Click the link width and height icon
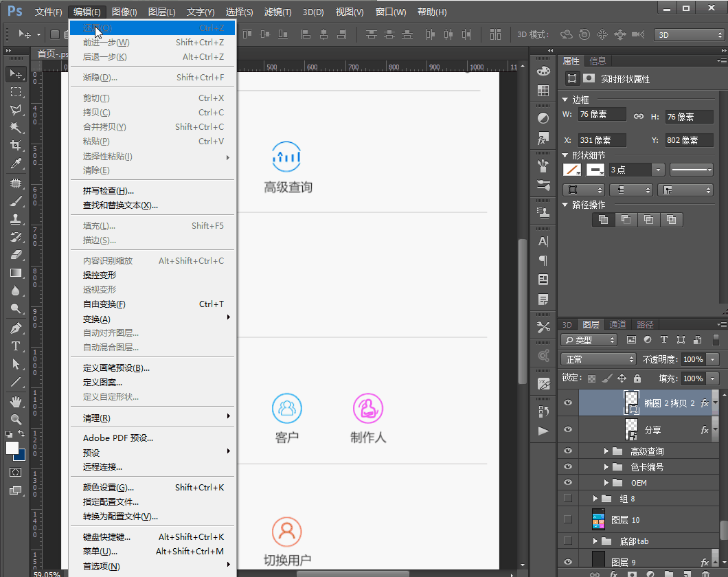The width and height of the screenshot is (728, 577). (x=638, y=117)
